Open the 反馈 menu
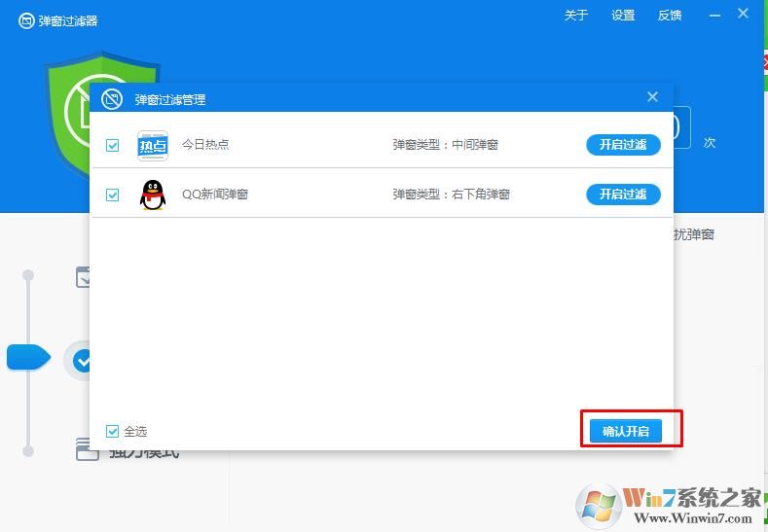Screen dimensions: 768x532 click(670, 16)
